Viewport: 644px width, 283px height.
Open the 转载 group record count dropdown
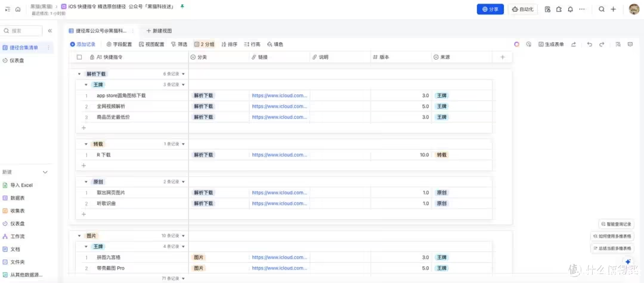click(183, 144)
